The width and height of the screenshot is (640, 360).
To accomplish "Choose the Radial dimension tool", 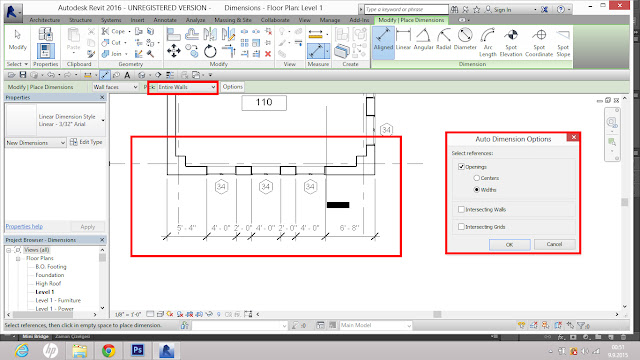I will pyautogui.click(x=443, y=40).
